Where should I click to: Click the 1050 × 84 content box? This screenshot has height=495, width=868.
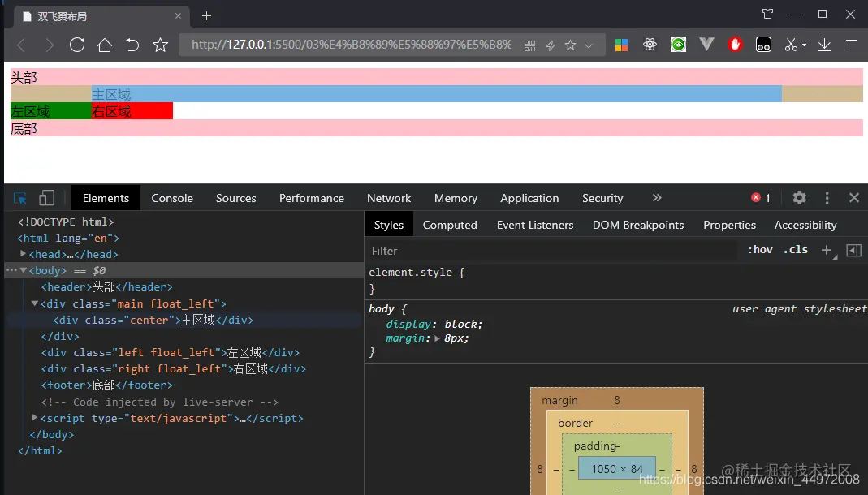(616, 469)
